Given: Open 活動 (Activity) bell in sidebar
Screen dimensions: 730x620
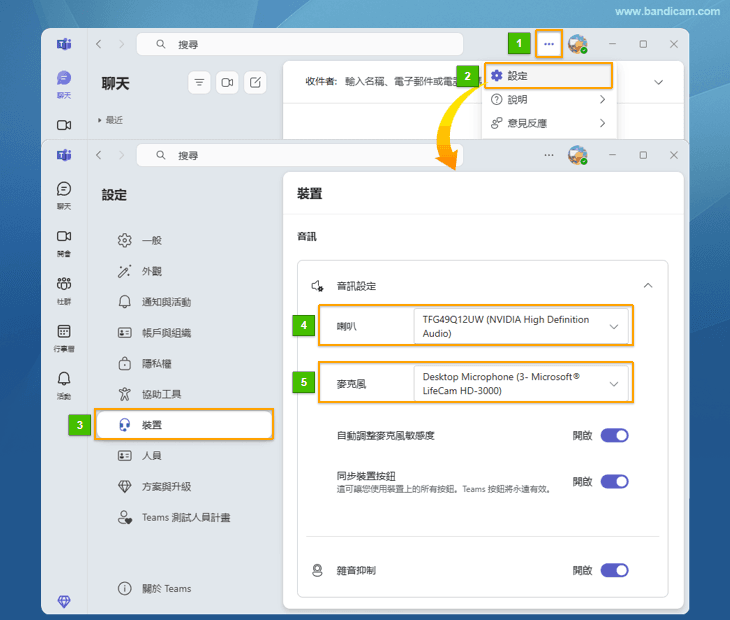Looking at the screenshot, I should (x=64, y=386).
